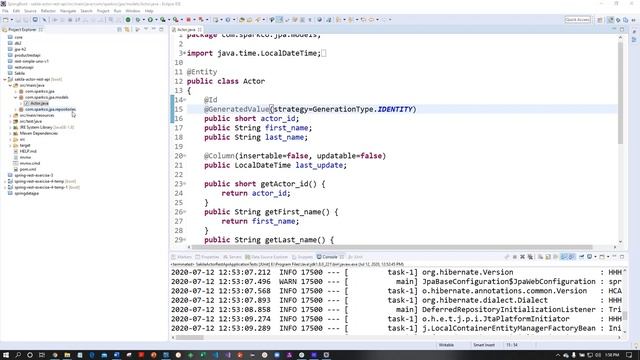Click the Quick Access search field
The height and width of the screenshot is (360, 640).
tap(577, 20)
